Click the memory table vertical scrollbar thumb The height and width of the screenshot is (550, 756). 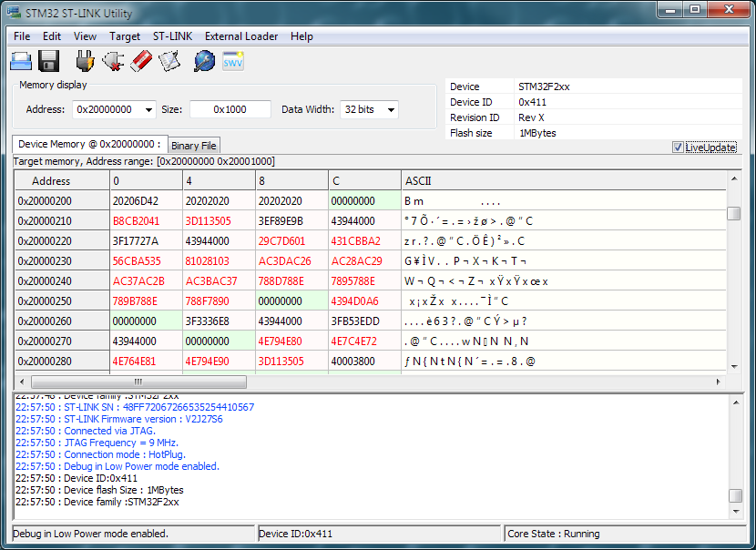pos(733,213)
